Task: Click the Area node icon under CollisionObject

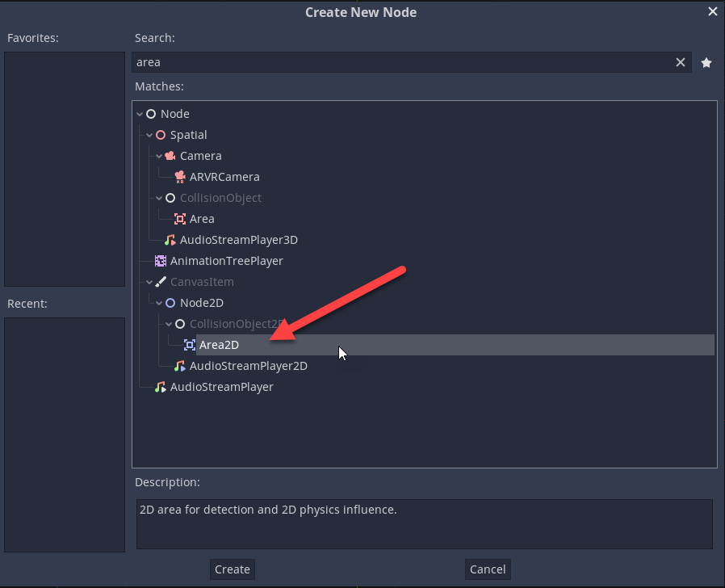Action: point(180,219)
